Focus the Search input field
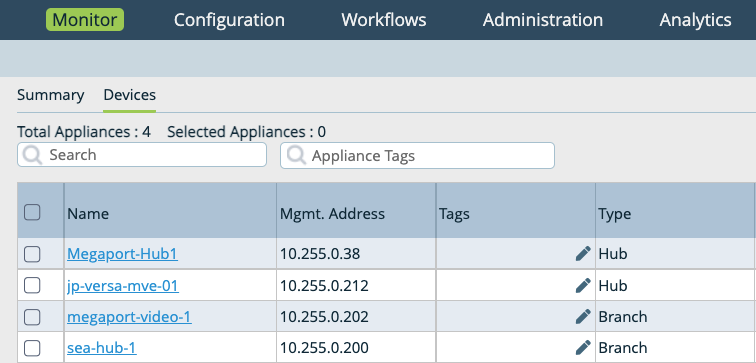756x363 pixels. (142, 155)
